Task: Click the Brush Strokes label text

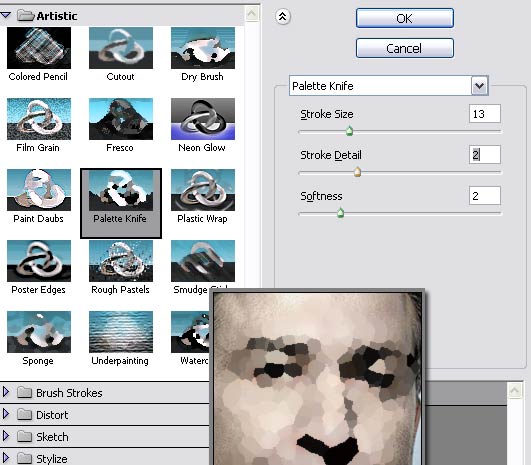Action: (69, 393)
